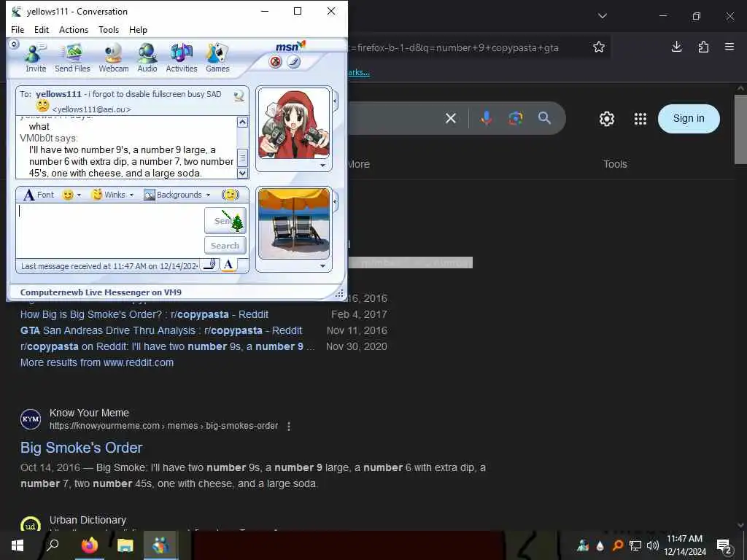Open the Tools menu in messenger
Screen dimensions: 747x560
tap(109, 29)
